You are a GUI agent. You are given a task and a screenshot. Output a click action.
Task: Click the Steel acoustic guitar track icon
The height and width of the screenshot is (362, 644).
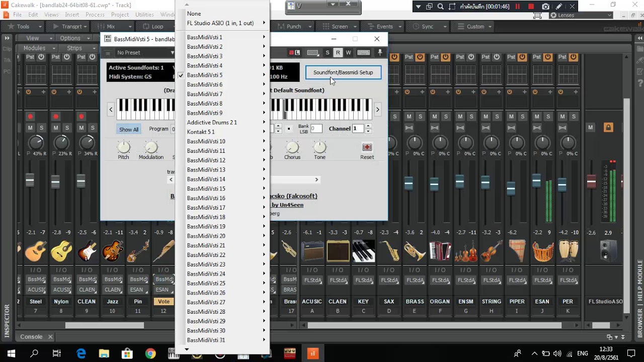click(x=36, y=251)
